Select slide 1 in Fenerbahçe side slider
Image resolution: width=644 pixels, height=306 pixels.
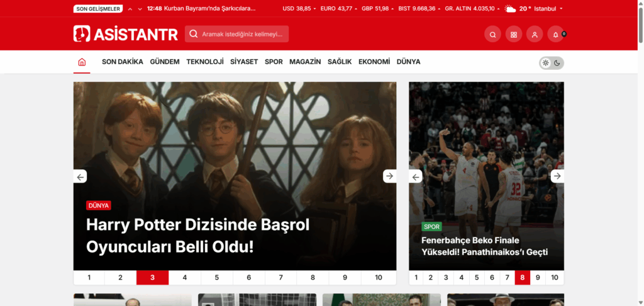[416, 278]
